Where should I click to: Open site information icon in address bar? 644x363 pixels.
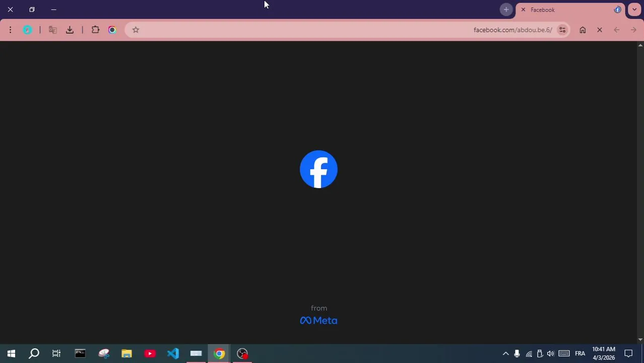tap(562, 30)
